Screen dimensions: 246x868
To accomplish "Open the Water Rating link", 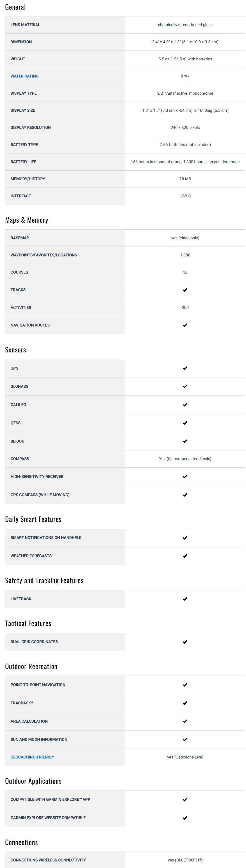I will point(24,76).
